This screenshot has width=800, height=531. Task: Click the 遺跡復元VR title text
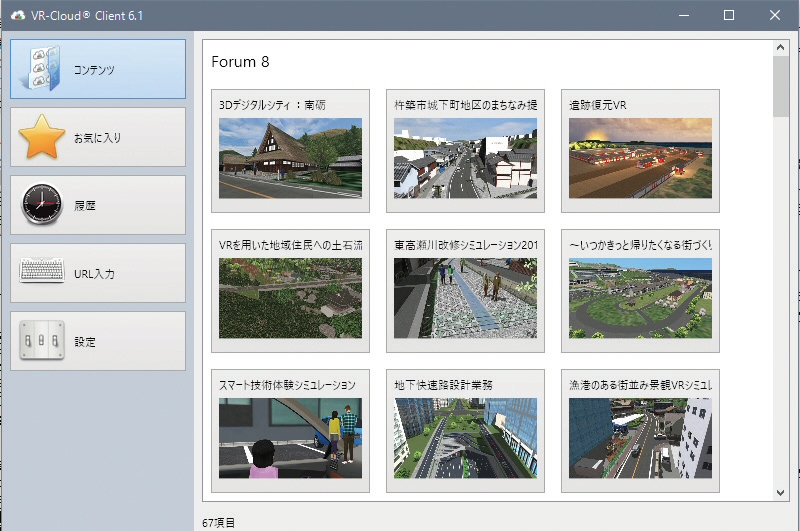pos(597,105)
